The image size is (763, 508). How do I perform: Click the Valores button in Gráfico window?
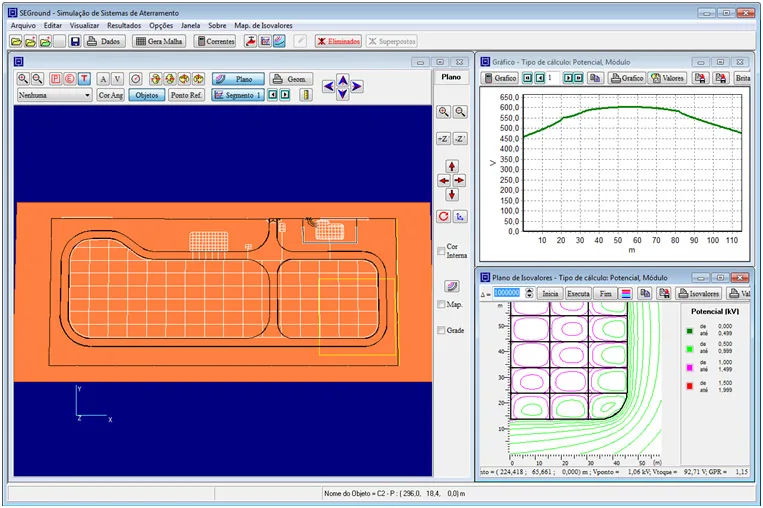tap(668, 78)
